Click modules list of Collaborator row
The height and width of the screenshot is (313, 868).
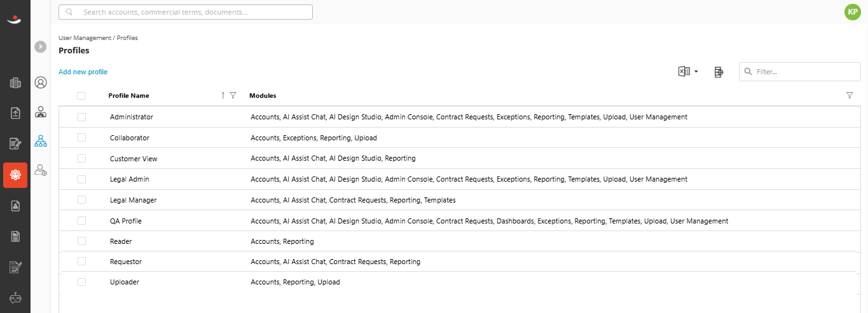(x=314, y=138)
